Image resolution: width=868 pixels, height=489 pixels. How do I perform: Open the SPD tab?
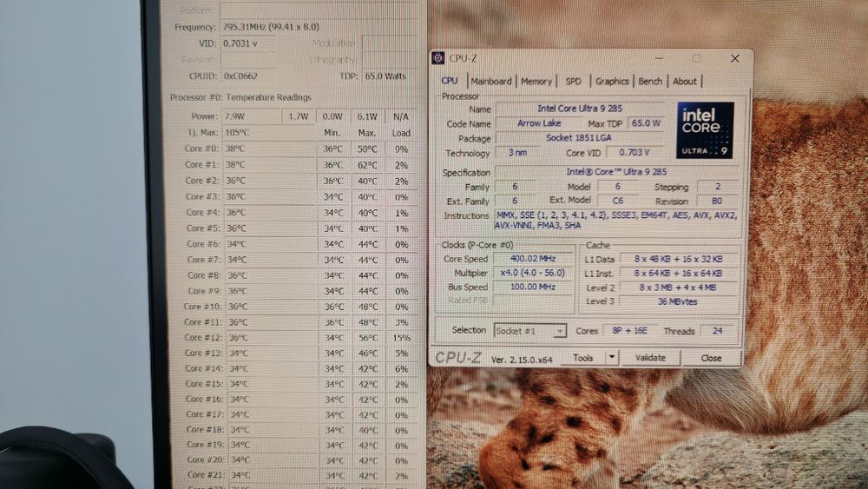[573, 81]
